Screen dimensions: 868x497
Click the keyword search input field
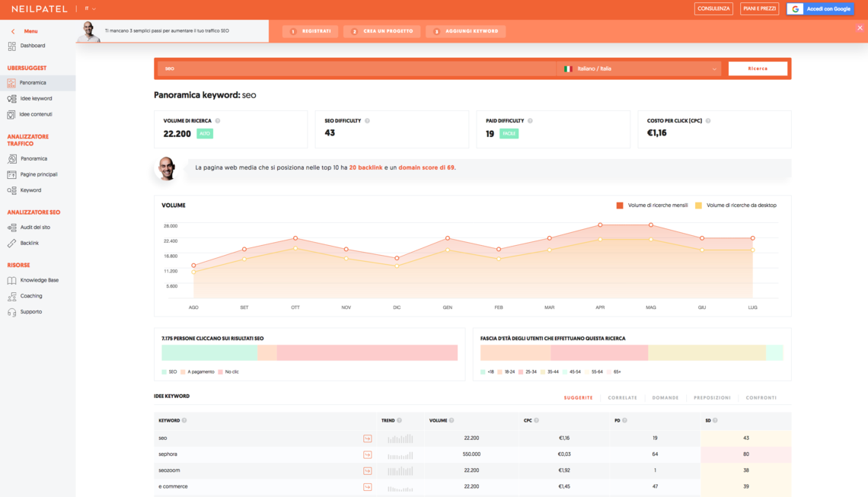click(357, 68)
